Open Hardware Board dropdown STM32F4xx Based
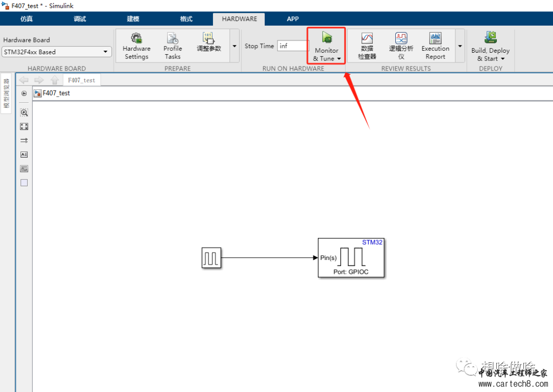 pyautogui.click(x=56, y=52)
